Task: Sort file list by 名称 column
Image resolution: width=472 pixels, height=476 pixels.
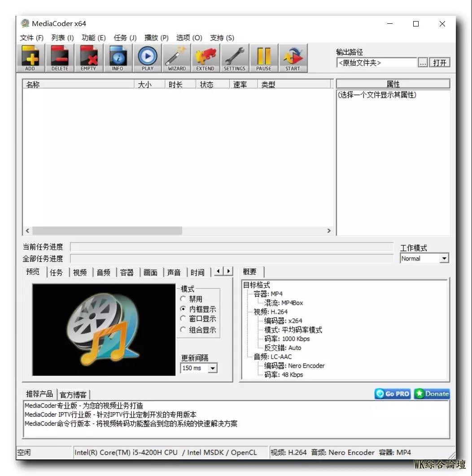Action: [78, 84]
